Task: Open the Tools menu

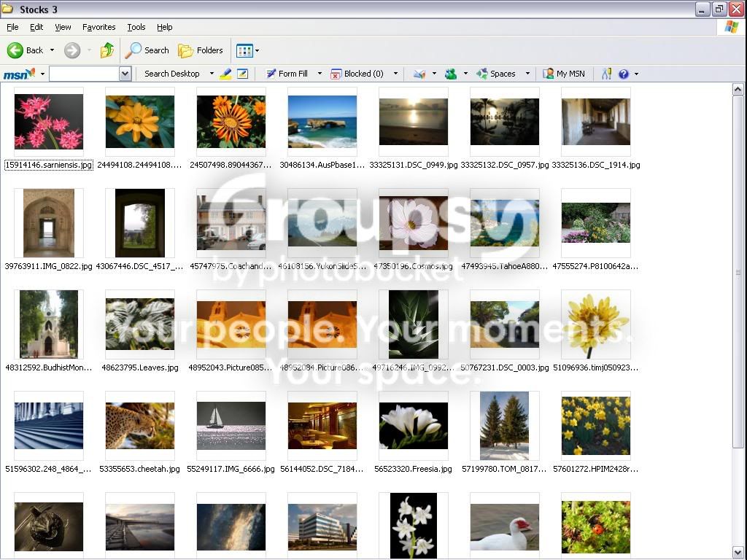Action: pyautogui.click(x=136, y=27)
